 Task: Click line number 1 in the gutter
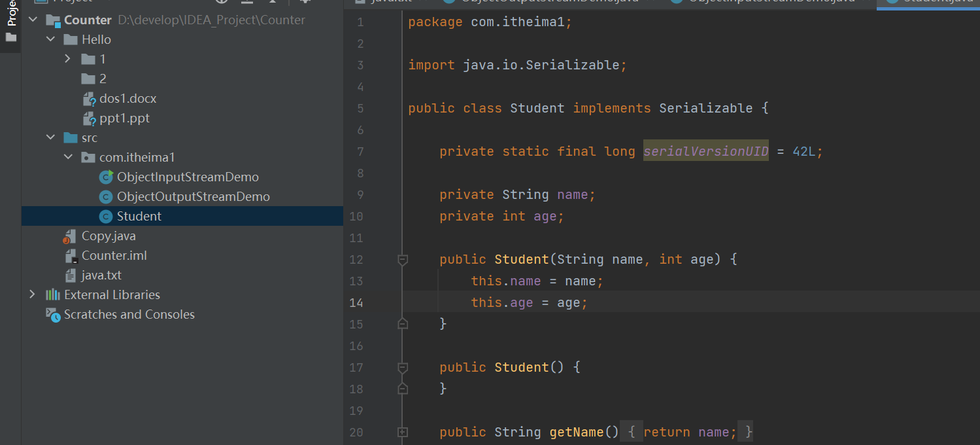click(360, 22)
